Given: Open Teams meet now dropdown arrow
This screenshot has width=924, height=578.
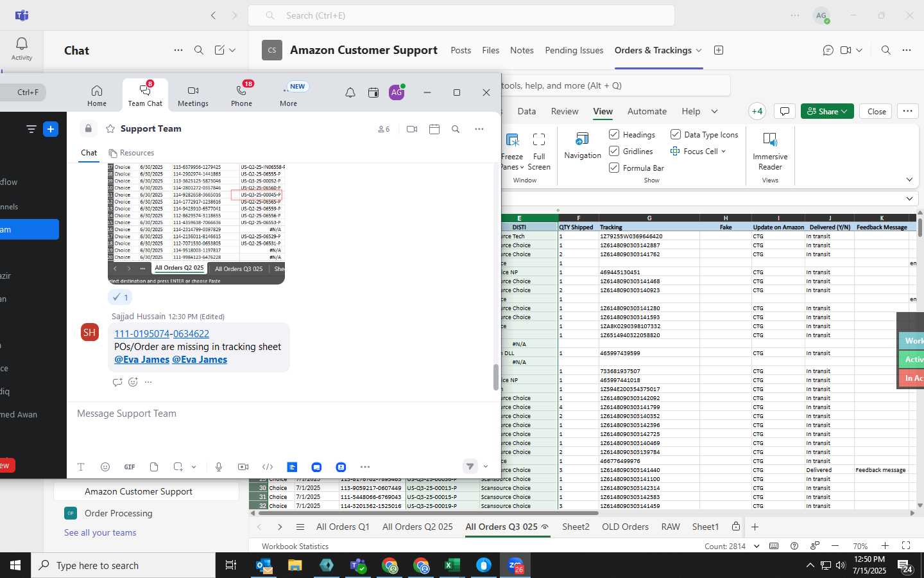Looking at the screenshot, I should coord(859,50).
